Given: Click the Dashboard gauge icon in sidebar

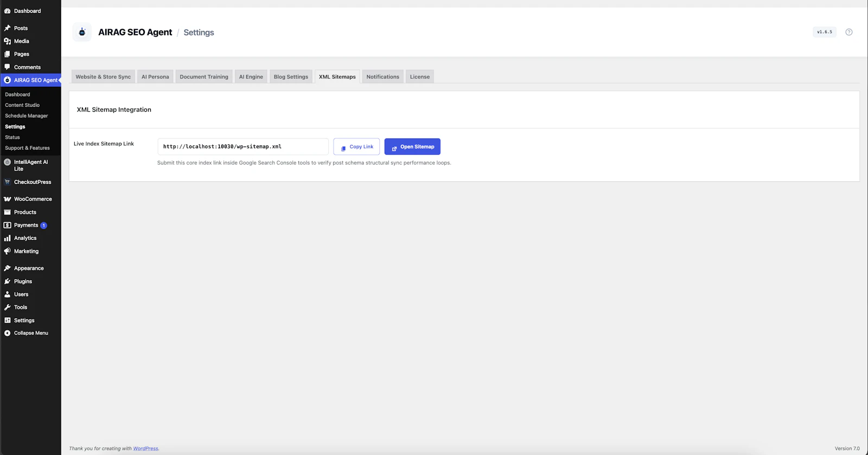Looking at the screenshot, I should click(x=8, y=11).
